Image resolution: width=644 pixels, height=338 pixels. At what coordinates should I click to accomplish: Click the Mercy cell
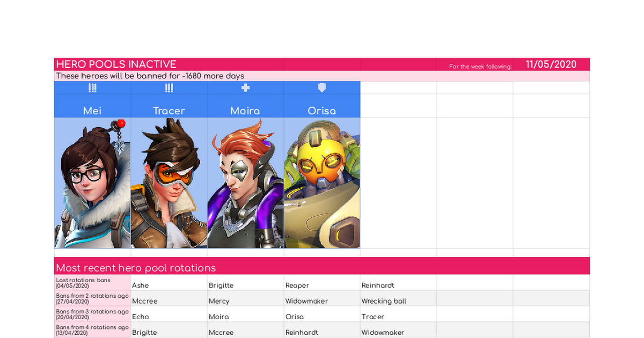(245, 298)
